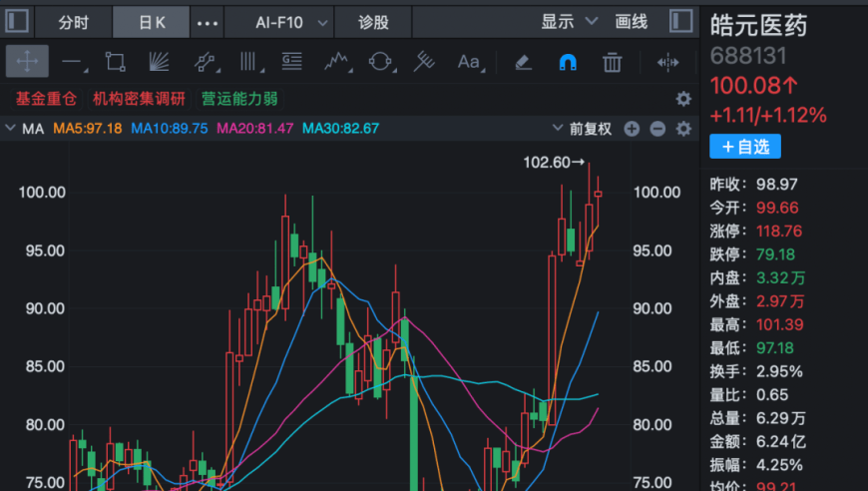Viewport: 868px width, 491px height.
Task: Switch to the 日K tab
Action: (151, 23)
